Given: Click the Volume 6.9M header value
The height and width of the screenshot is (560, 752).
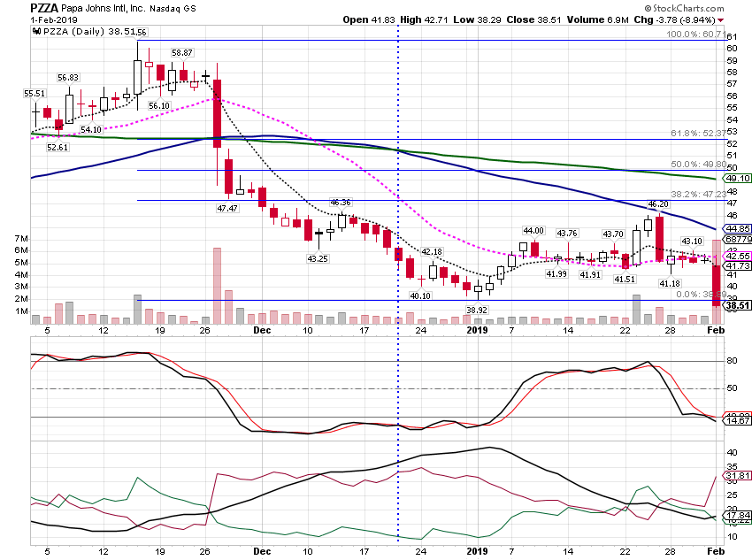Looking at the screenshot, I should coord(597,19).
